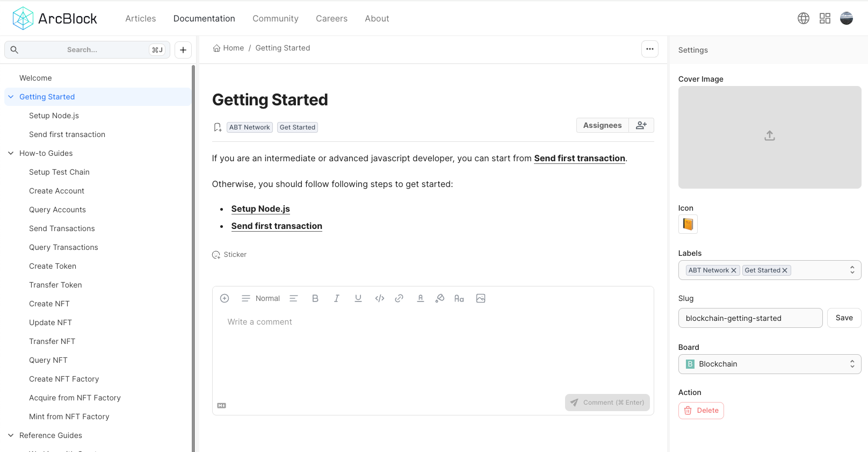The height and width of the screenshot is (452, 868).
Task: Insert an image into the comment
Action: (481, 298)
